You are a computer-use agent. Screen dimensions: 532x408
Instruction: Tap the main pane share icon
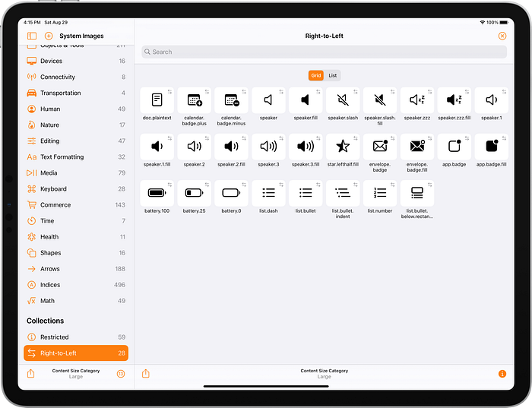(x=146, y=373)
